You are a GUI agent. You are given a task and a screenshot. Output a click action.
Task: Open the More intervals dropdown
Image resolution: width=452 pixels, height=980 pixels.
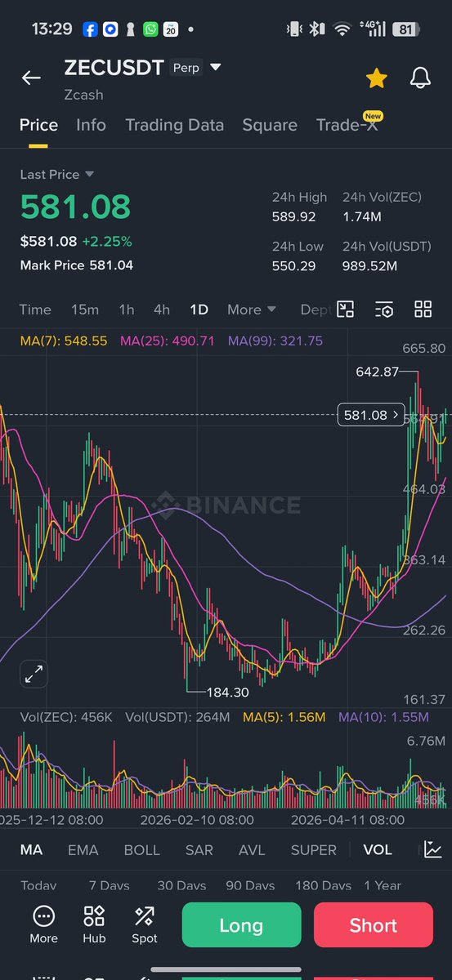coord(252,310)
